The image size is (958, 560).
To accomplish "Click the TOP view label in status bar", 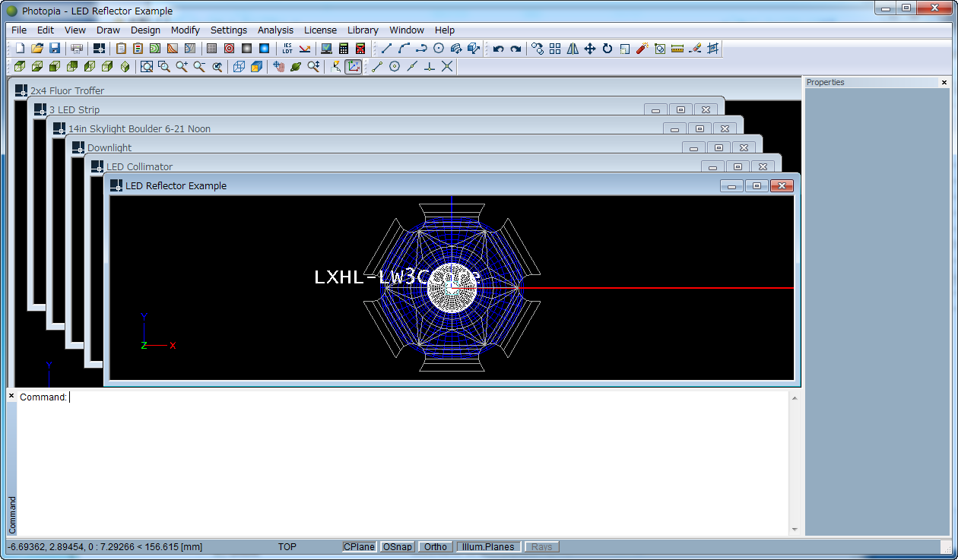I will pos(287,547).
